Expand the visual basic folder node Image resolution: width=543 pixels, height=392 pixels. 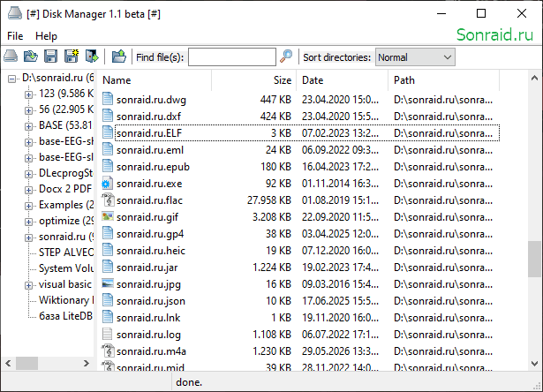coord(28,286)
